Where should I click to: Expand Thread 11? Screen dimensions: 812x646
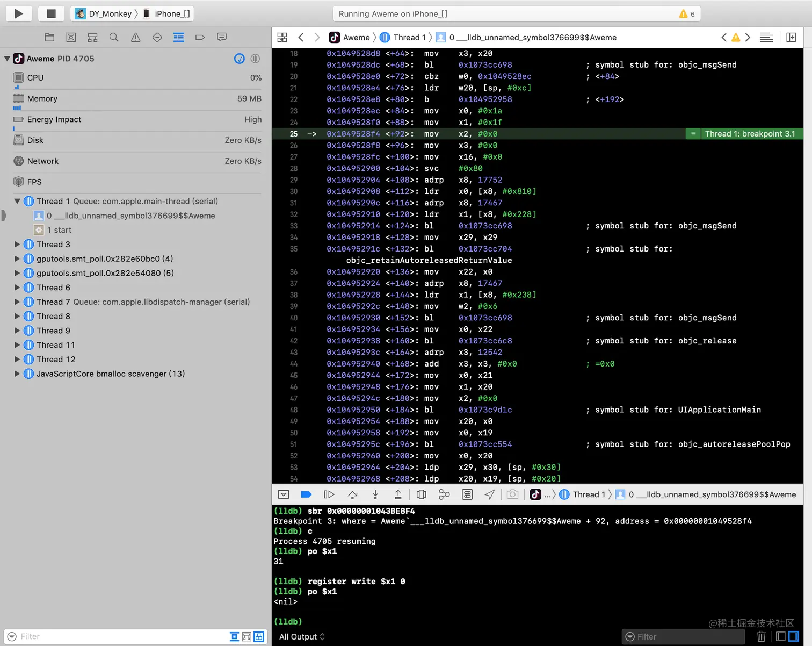coord(17,345)
